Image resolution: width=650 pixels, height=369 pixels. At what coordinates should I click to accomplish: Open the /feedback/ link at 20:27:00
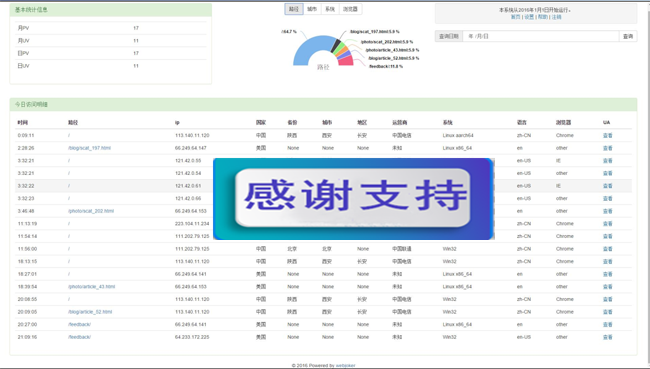(80, 324)
